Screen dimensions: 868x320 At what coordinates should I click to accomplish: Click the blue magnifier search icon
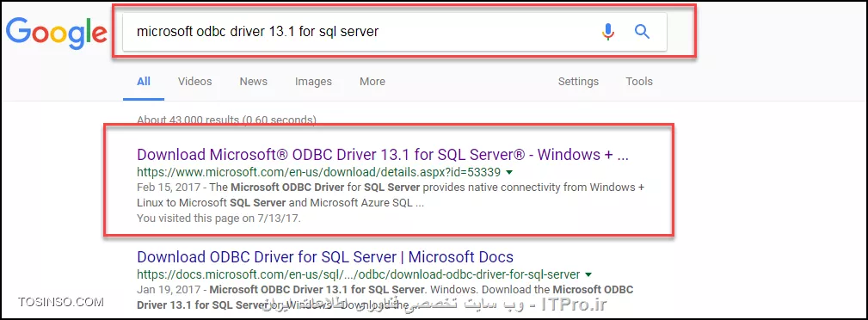click(642, 32)
